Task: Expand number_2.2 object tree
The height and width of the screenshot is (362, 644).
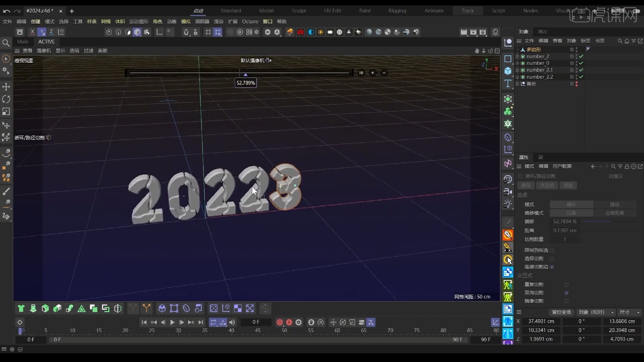Action: point(517,77)
